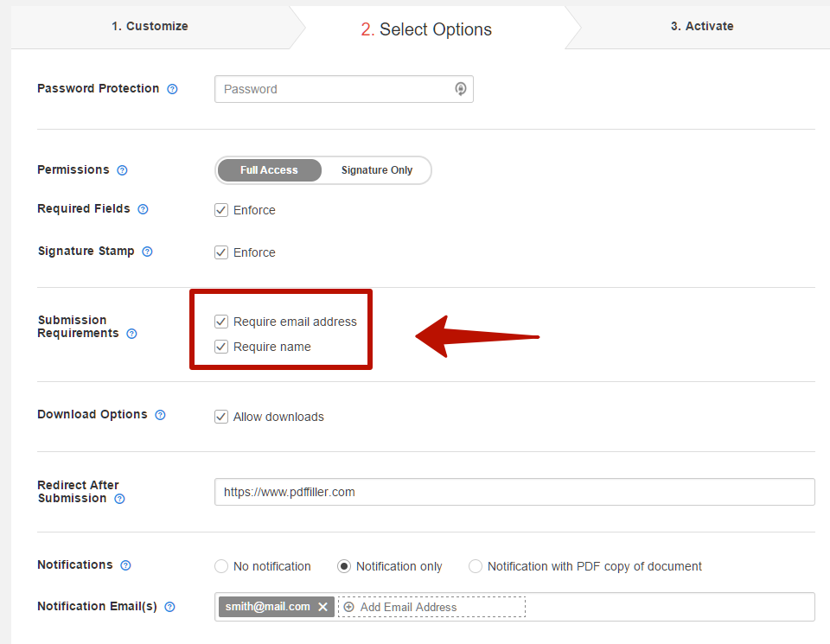Select Notification only radio button
The image size is (830, 644).
[x=344, y=566]
